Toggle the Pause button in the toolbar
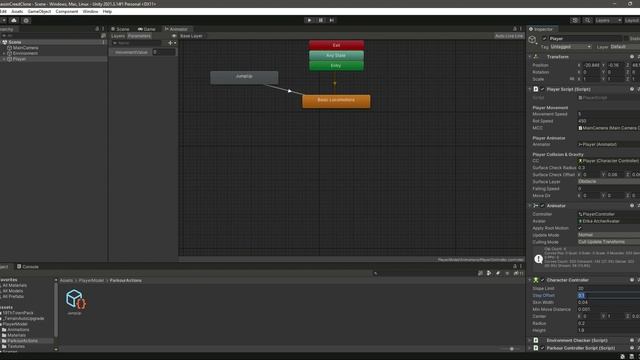The width and height of the screenshot is (640, 360). click(320, 20)
